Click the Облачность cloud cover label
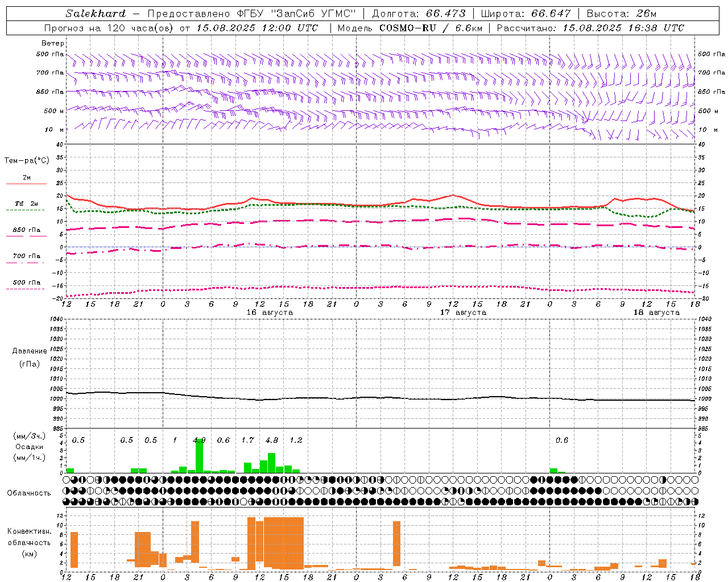The width and height of the screenshot is (728, 582). [29, 493]
